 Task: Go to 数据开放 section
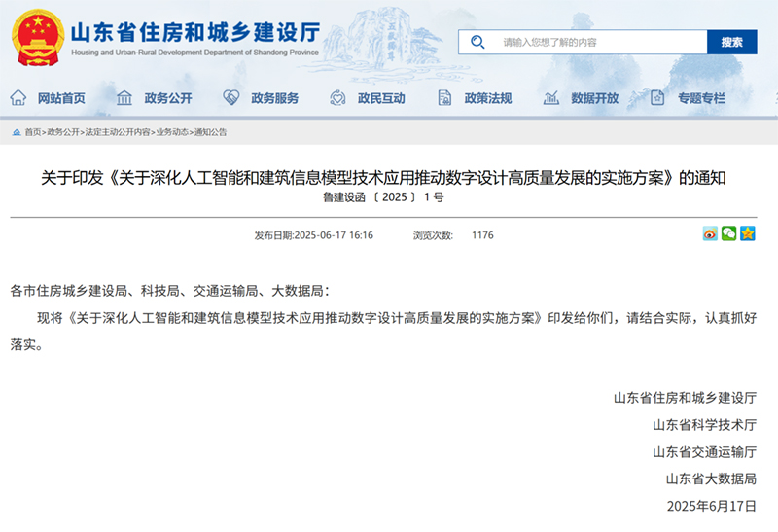594,98
